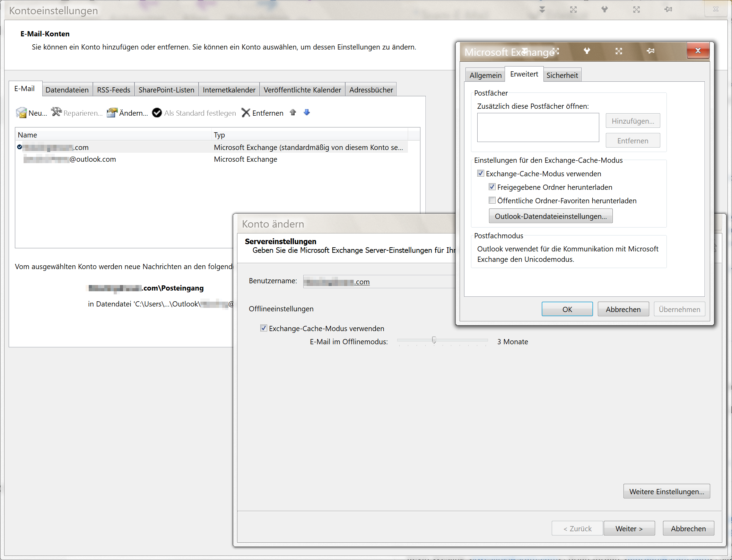
Task: Switch to RSS-Feeds tab
Action: [114, 90]
